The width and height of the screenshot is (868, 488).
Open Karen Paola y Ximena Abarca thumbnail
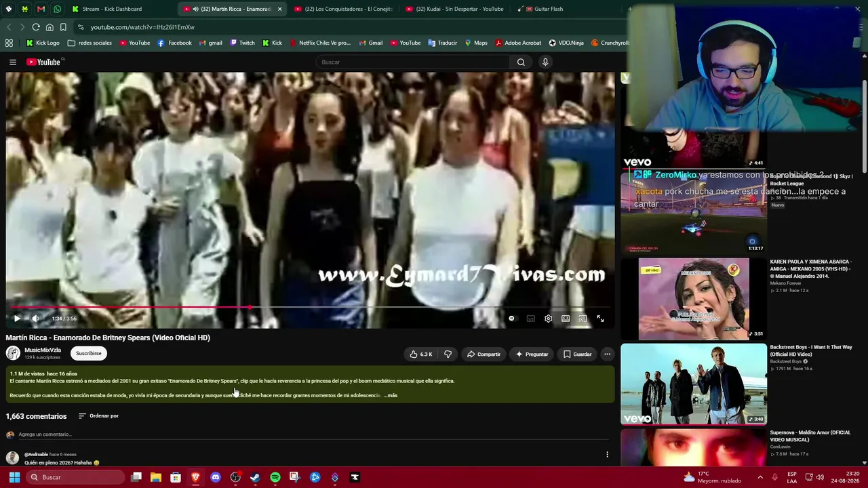click(694, 298)
